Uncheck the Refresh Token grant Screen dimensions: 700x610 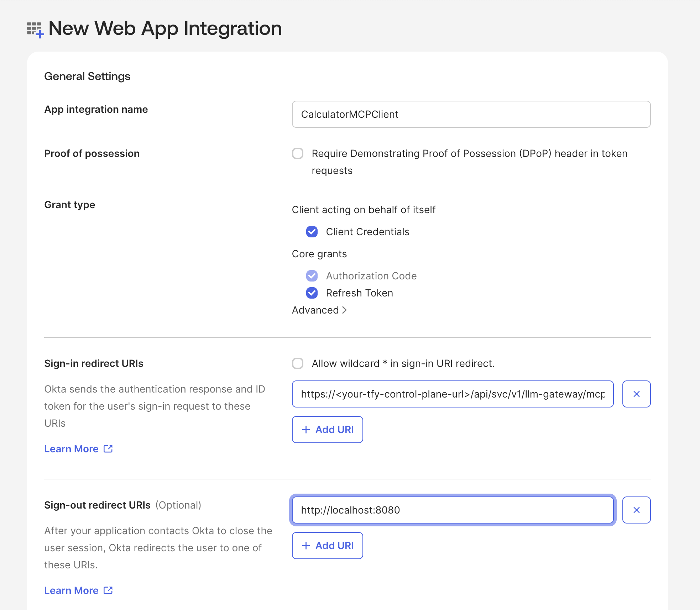click(312, 293)
